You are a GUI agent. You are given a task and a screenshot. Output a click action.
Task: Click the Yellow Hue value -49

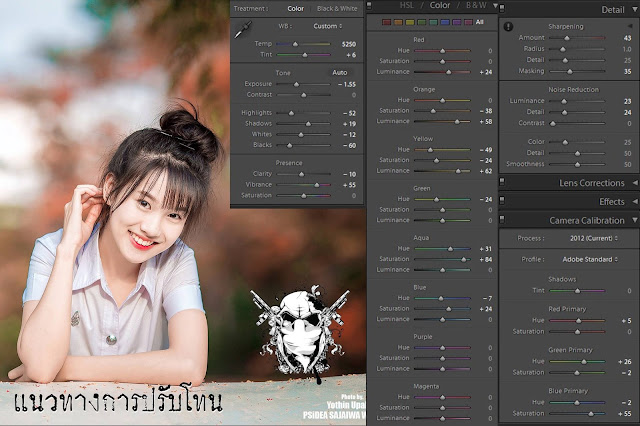pos(486,150)
